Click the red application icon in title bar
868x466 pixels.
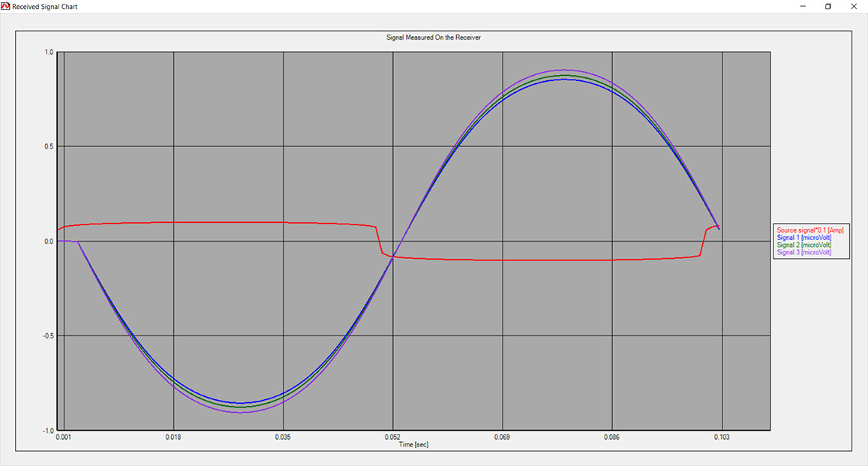[x=6, y=6]
